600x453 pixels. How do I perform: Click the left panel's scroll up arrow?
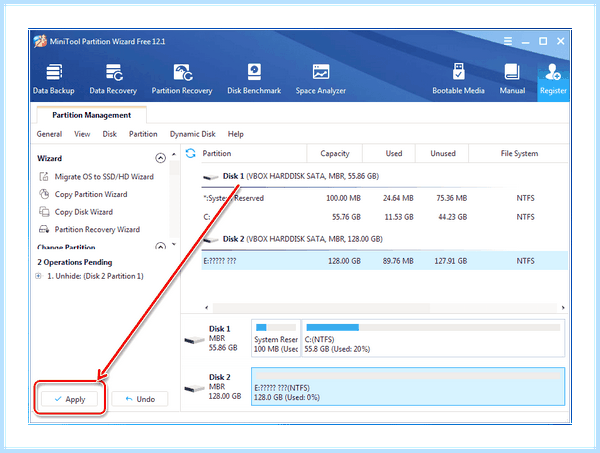pos(174,154)
